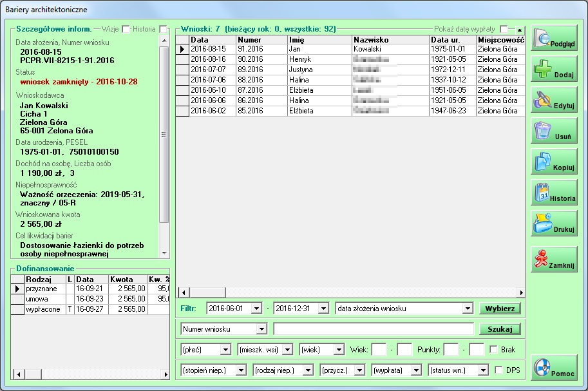Sort by the Data column header
This screenshot has height=391, width=588.
pyautogui.click(x=213, y=40)
